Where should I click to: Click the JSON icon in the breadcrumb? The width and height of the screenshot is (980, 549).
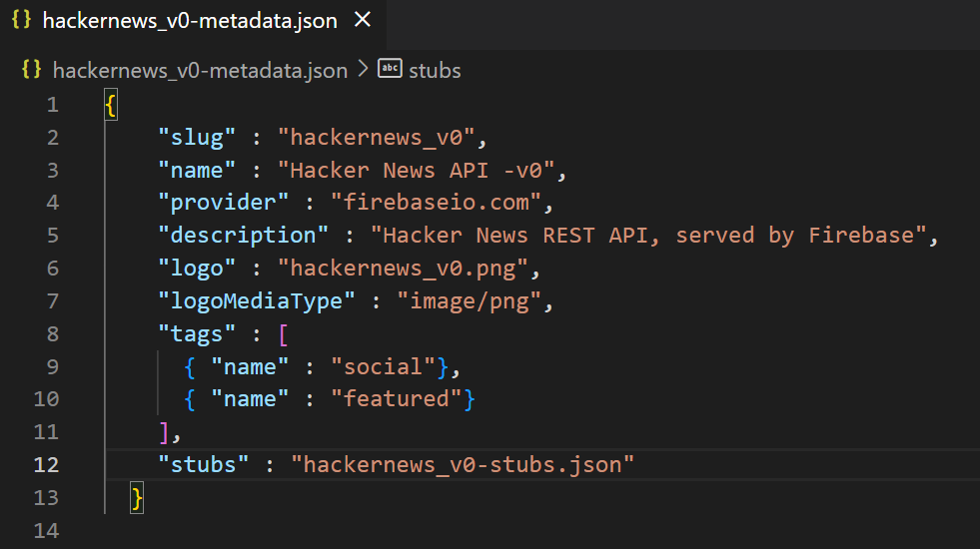coord(31,69)
